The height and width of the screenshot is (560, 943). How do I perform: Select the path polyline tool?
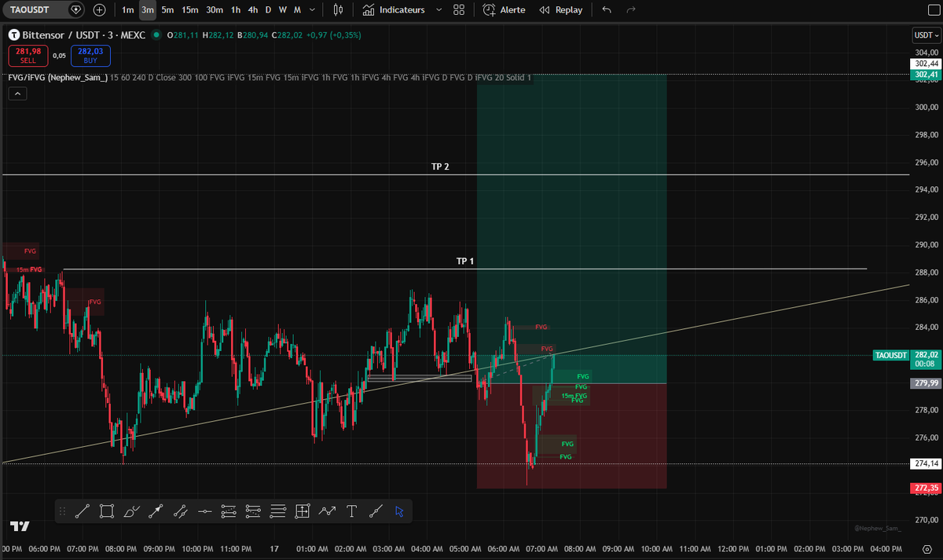point(327,511)
